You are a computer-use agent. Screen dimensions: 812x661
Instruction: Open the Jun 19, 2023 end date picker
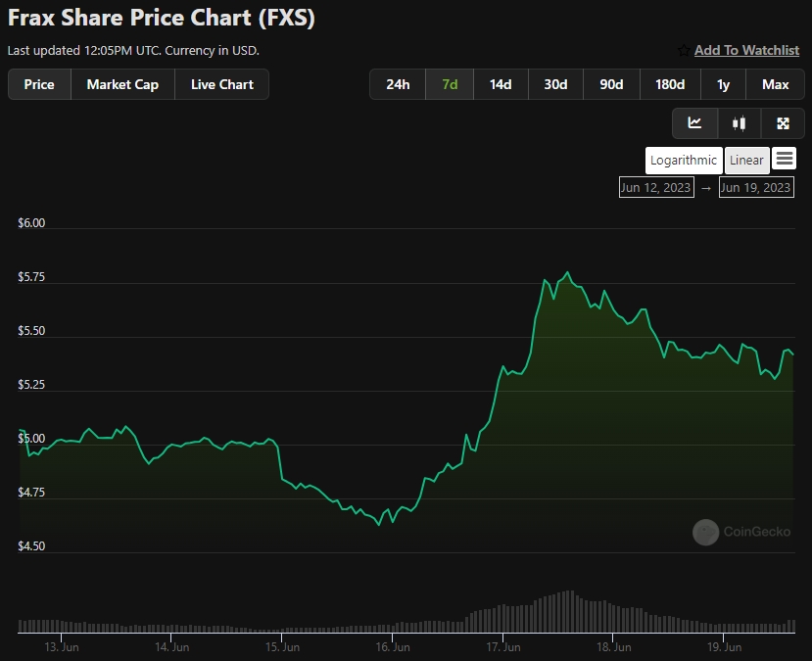(755, 187)
